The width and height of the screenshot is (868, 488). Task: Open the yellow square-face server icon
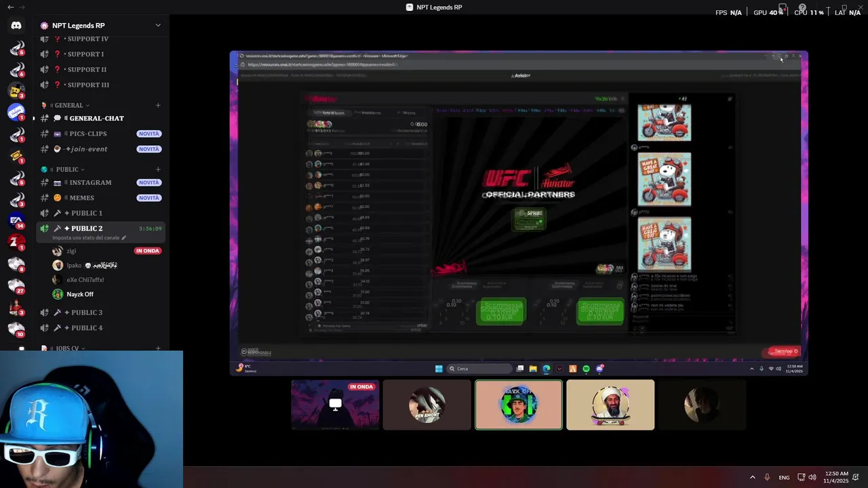[x=16, y=91]
